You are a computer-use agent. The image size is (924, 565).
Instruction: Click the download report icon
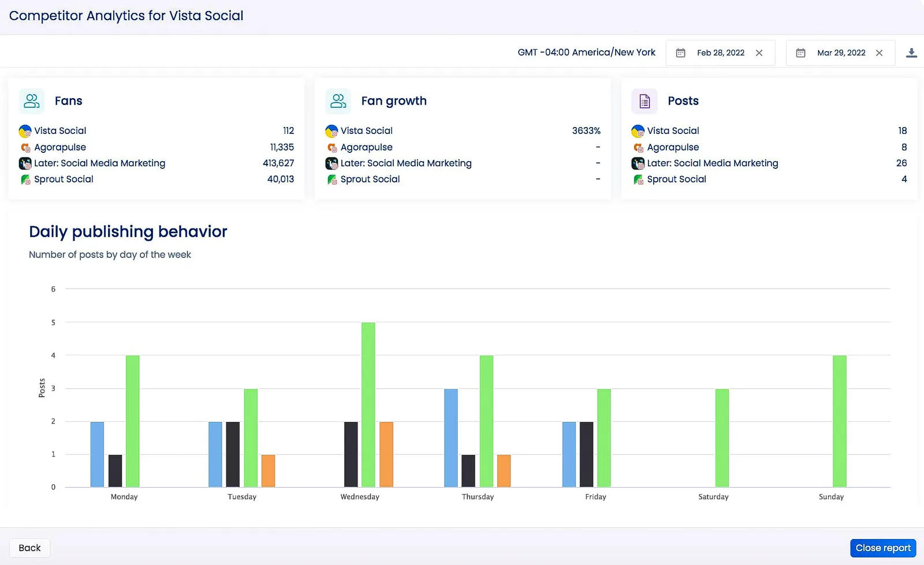(912, 53)
